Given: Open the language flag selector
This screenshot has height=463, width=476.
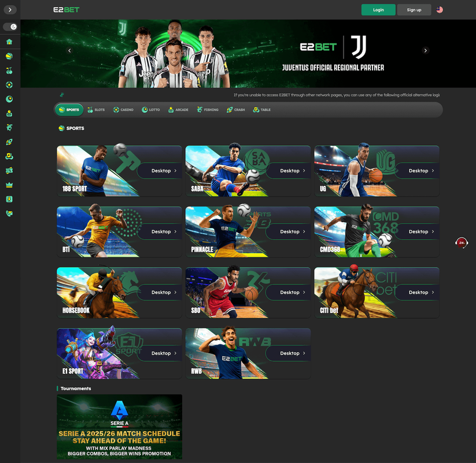Looking at the screenshot, I should (x=440, y=10).
